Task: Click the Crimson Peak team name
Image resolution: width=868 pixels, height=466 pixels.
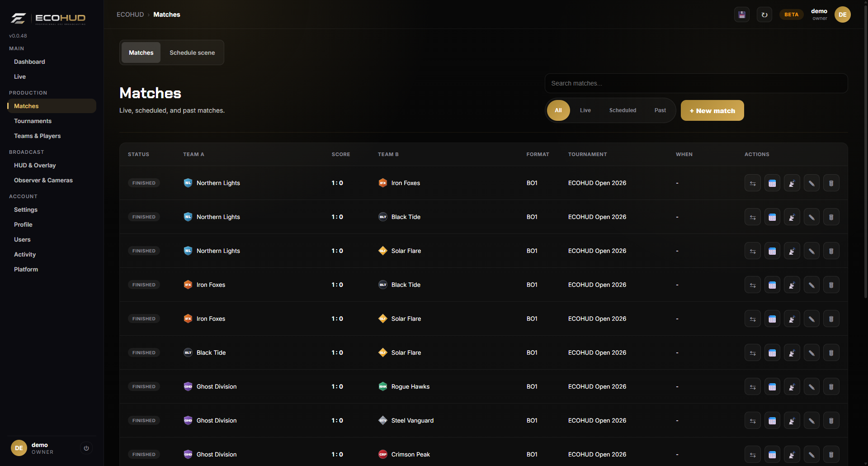Action: click(410, 454)
